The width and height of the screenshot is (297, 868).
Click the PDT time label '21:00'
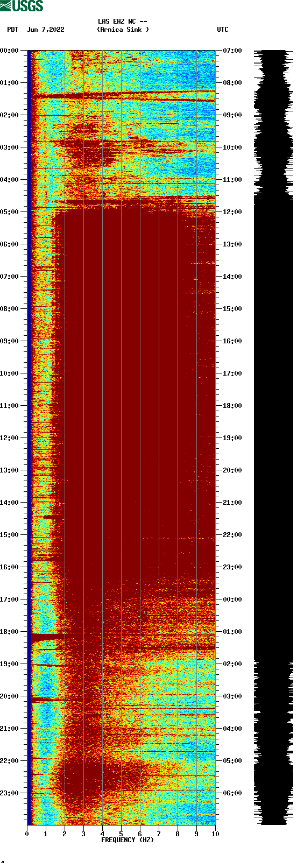(10, 729)
